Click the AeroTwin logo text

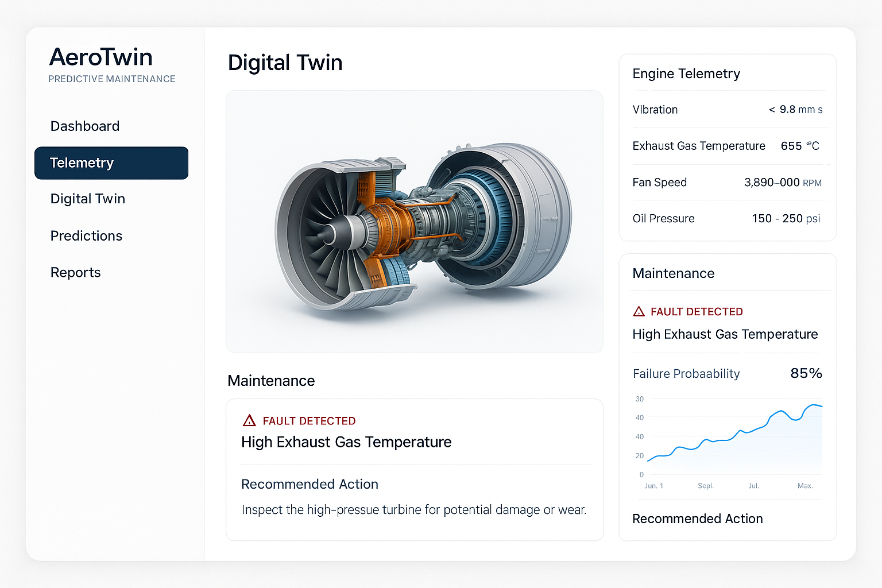click(x=101, y=57)
